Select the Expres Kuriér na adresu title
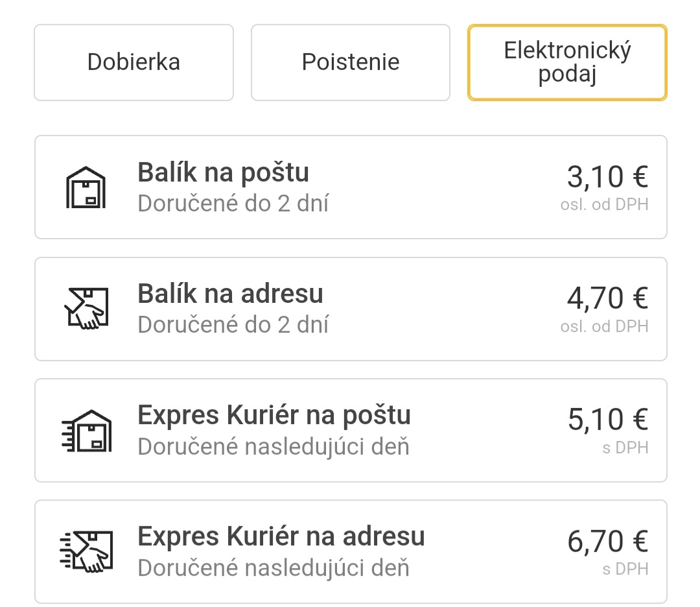Screen dimensions: 700x607 [x=281, y=536]
